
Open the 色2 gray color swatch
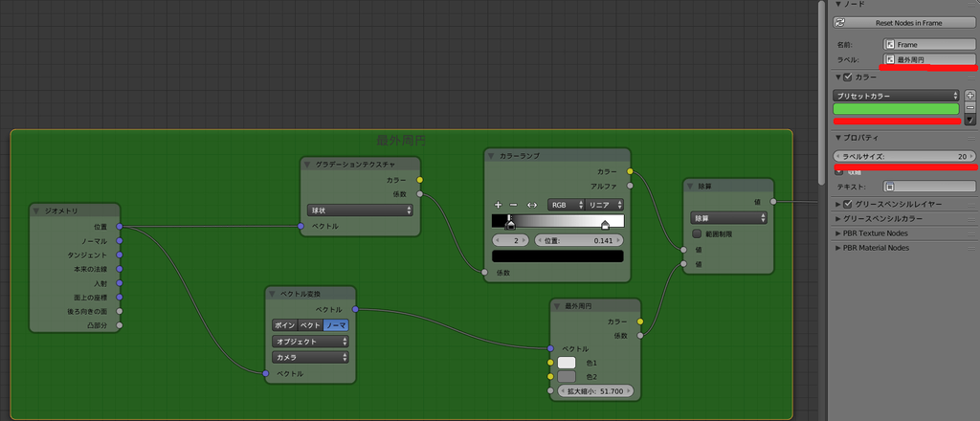[x=567, y=377]
